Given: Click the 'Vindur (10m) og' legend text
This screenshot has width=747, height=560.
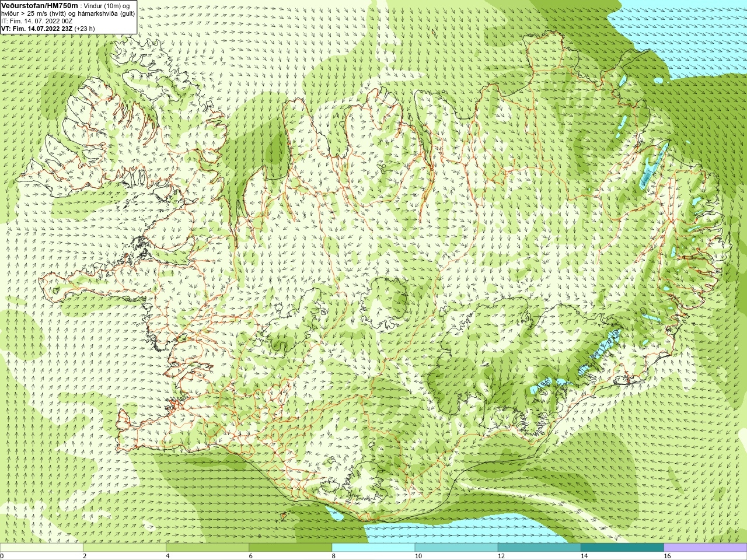Looking at the screenshot, I should point(107,6).
